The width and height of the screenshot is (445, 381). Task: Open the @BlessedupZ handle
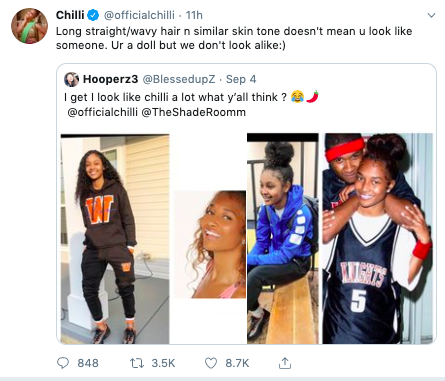(x=179, y=79)
